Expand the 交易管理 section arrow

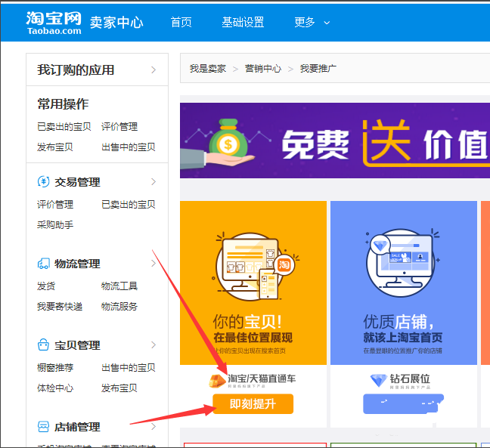(154, 182)
